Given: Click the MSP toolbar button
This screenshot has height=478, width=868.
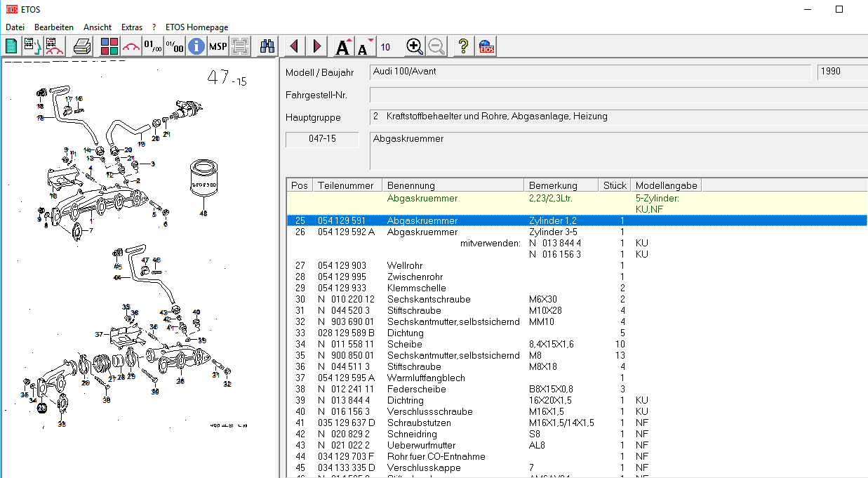Looking at the screenshot, I should (218, 47).
